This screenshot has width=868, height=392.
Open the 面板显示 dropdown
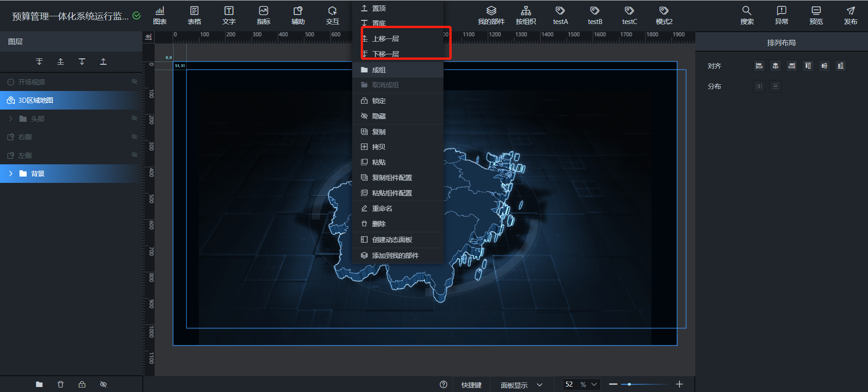coord(521,385)
